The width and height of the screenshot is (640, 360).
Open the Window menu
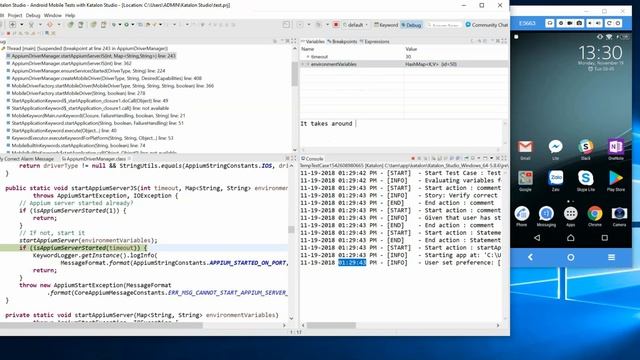pos(53,16)
